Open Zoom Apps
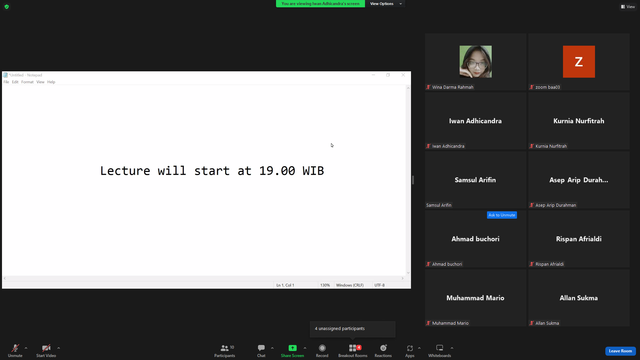 click(x=409, y=350)
